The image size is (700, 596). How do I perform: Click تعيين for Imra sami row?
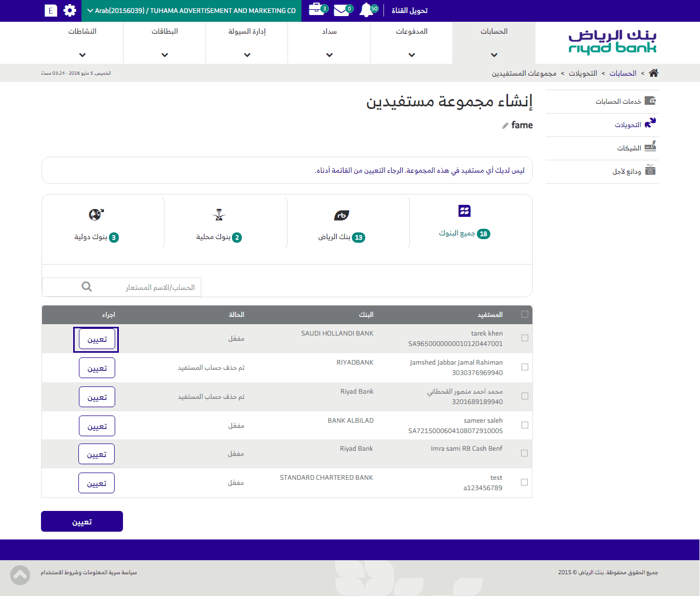97,454
